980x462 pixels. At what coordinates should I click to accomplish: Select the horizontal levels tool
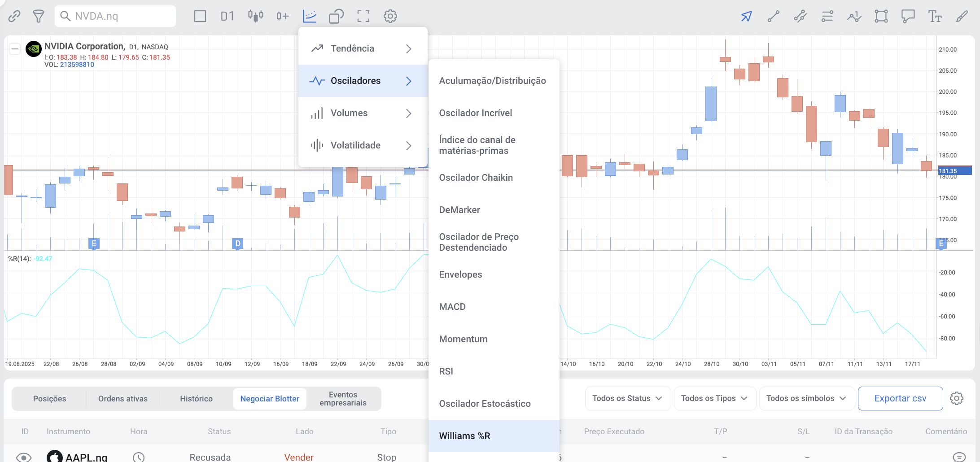pos(827,16)
